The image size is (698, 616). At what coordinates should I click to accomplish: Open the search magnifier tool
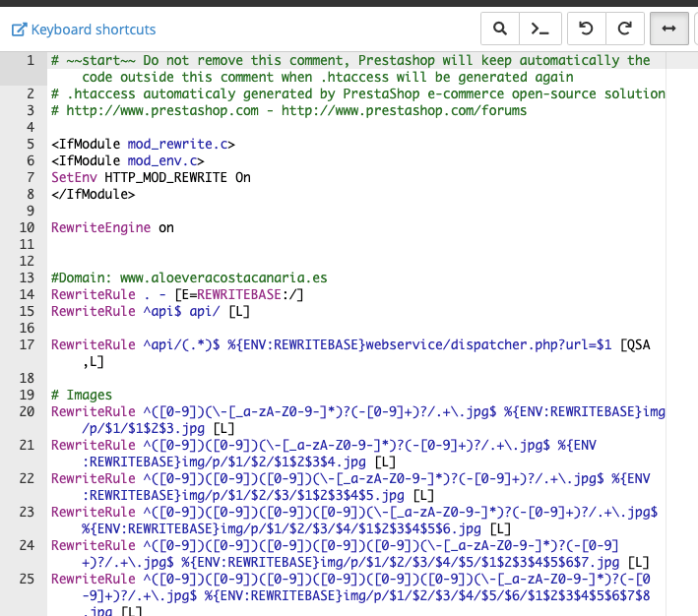(x=500, y=29)
